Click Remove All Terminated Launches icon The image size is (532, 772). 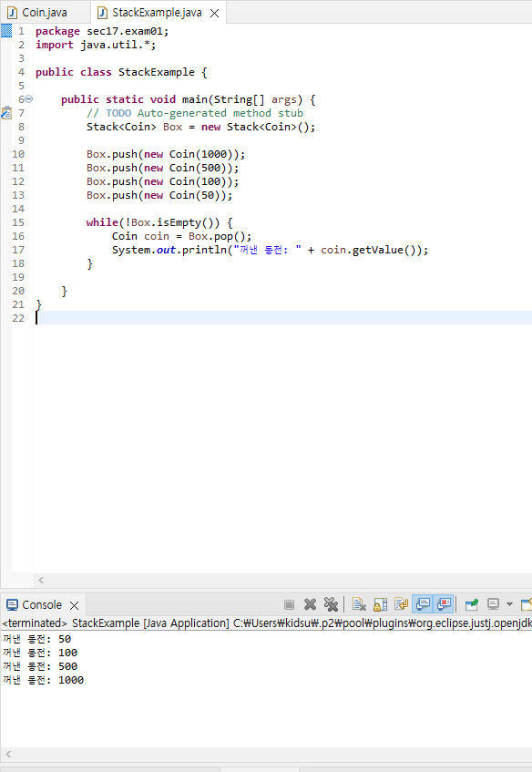[331, 604]
